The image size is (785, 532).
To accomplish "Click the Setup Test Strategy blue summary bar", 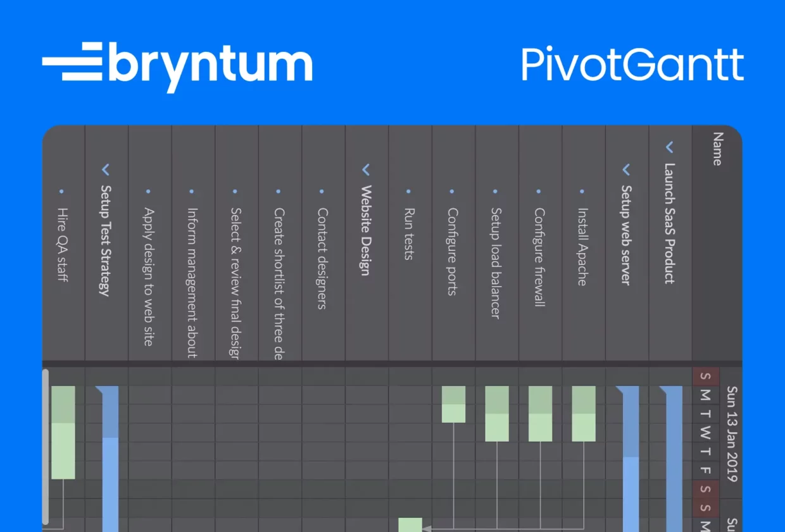I will (110, 459).
